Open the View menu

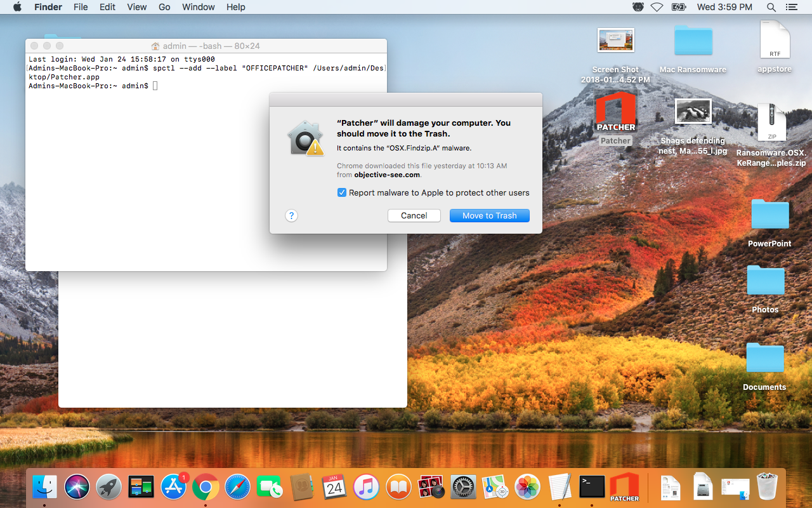tap(137, 7)
